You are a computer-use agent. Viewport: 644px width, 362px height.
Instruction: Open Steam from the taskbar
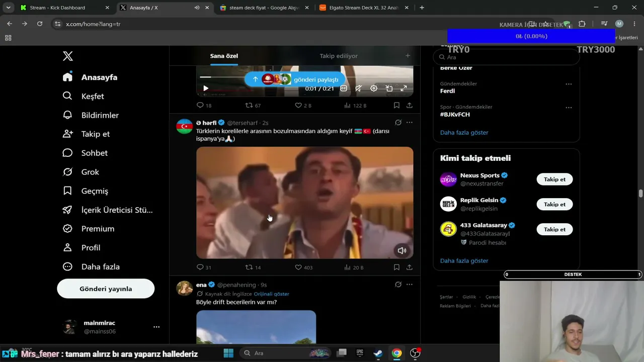tap(378, 353)
